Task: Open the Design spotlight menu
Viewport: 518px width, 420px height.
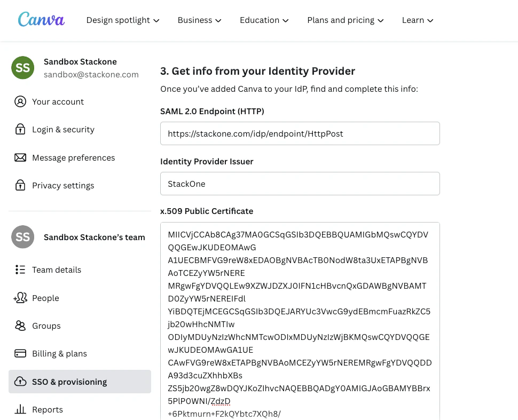Action: (122, 20)
